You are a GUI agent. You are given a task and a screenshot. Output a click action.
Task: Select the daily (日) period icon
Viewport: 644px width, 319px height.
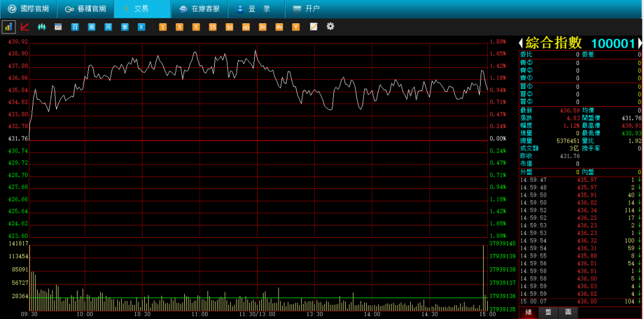point(75,27)
